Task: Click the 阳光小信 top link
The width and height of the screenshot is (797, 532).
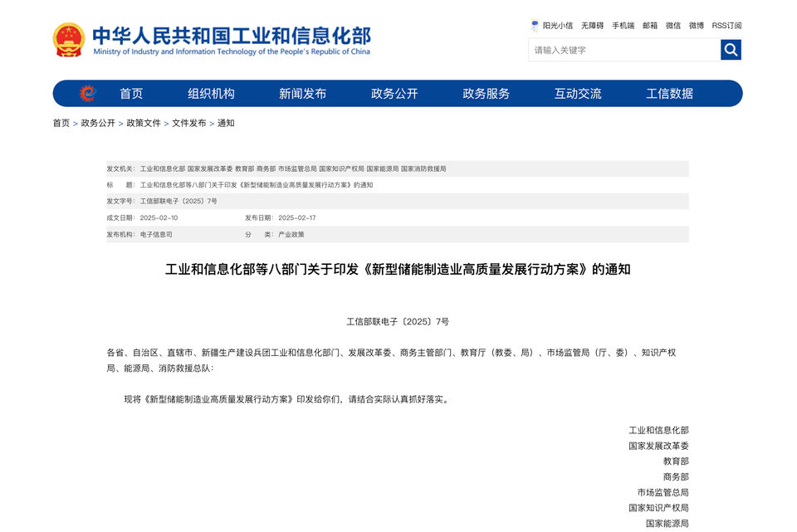Action: [558, 26]
